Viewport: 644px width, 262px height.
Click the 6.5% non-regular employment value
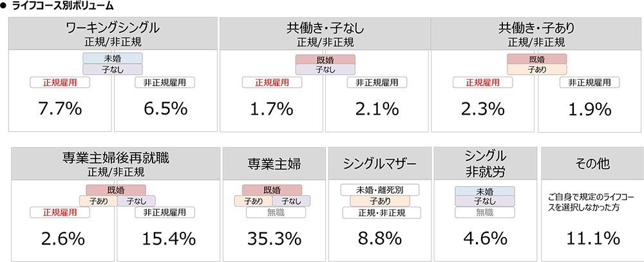166,109
